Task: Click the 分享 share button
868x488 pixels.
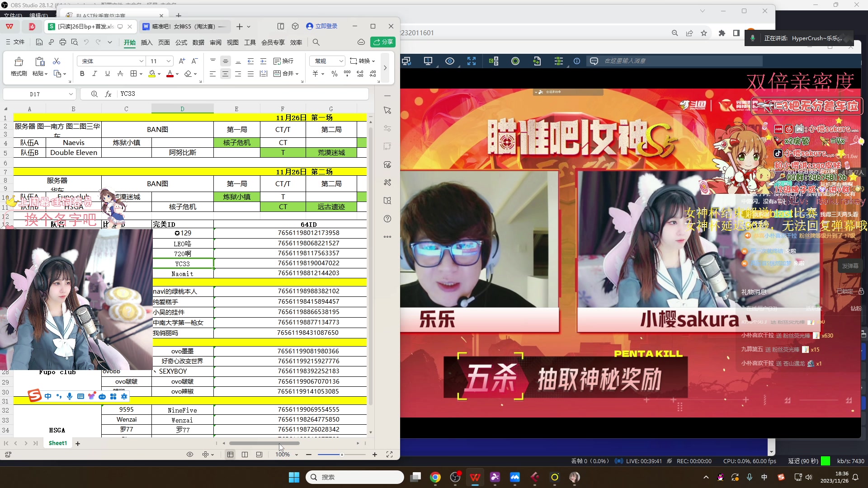Action: 383,42
